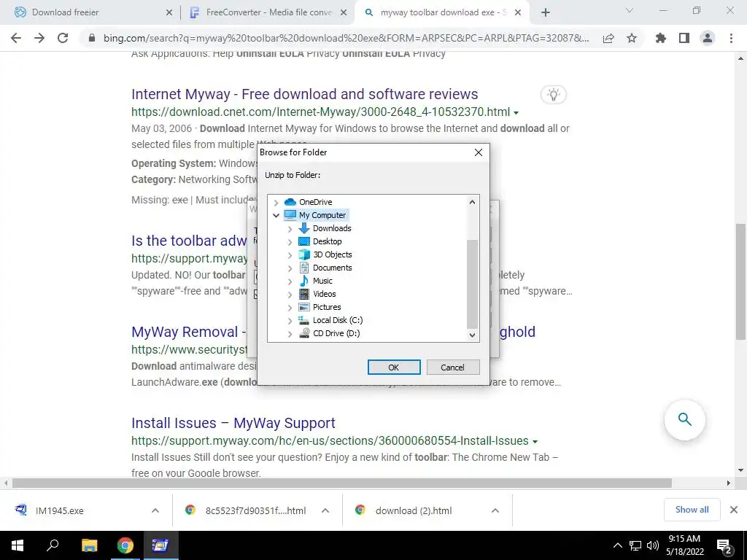The height and width of the screenshot is (560, 747).
Task: Open the download (2).html file
Action: pos(414,510)
